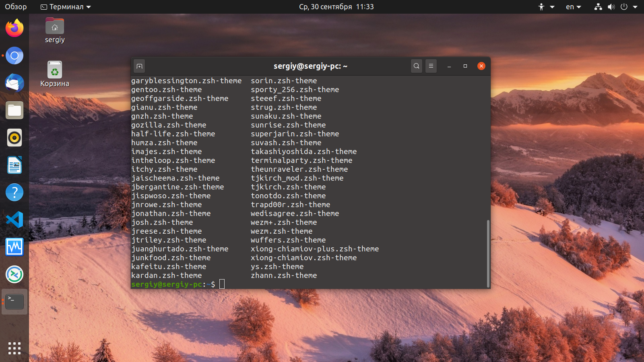Open the power icon in top bar
This screenshot has height=362, width=644.
click(624, 7)
